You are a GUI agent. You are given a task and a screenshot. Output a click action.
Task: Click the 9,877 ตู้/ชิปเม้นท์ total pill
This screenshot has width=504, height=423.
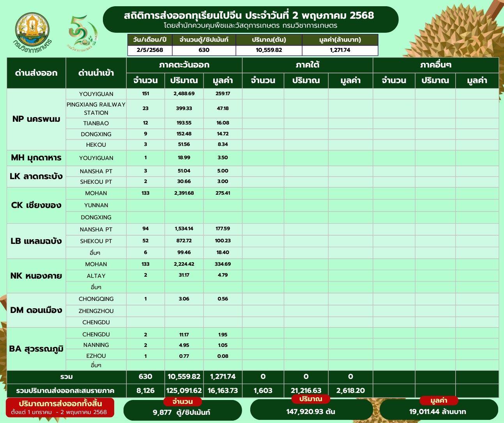point(182,410)
